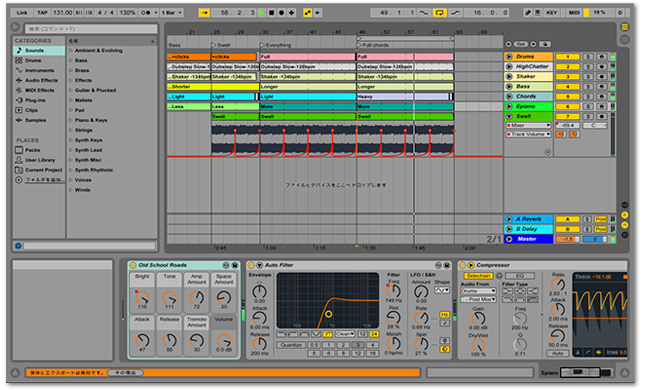645x390 pixels.
Task: Toggle the A Reverb Post button
Action: click(x=601, y=219)
